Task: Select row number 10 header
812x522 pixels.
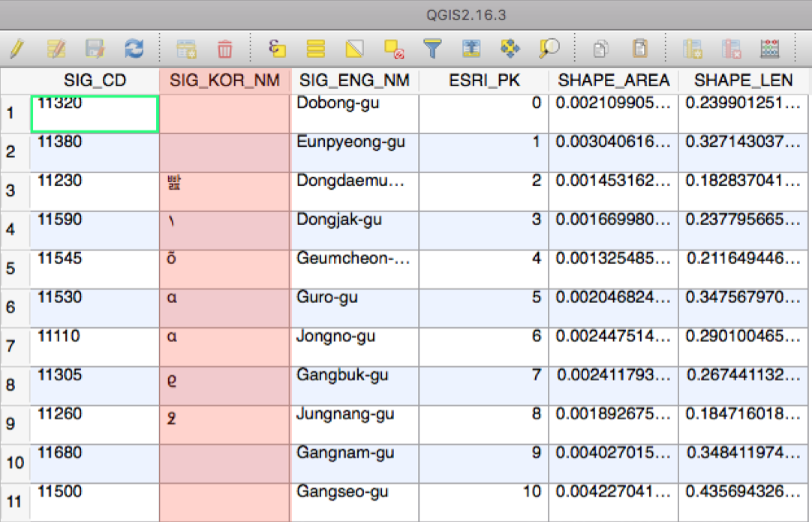Action: [x=15, y=463]
